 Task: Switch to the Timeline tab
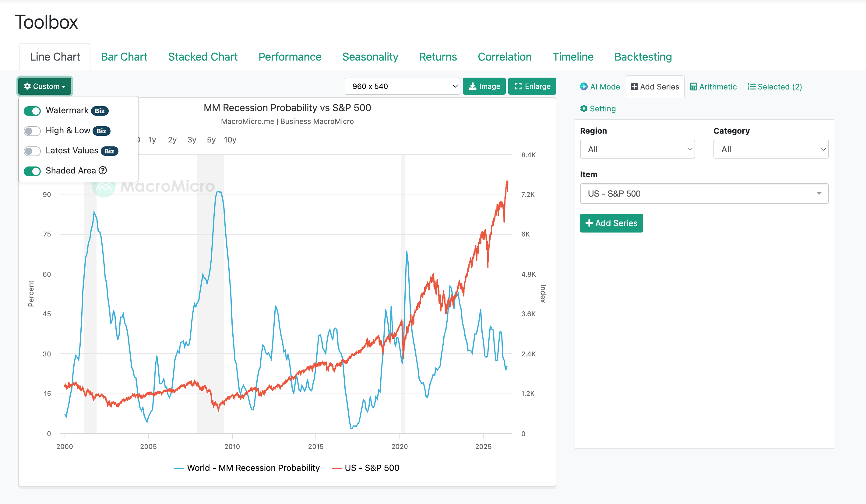tap(573, 57)
